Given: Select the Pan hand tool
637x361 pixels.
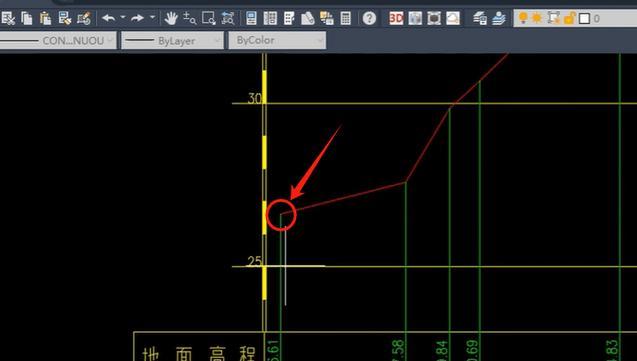Looking at the screenshot, I should point(171,18).
